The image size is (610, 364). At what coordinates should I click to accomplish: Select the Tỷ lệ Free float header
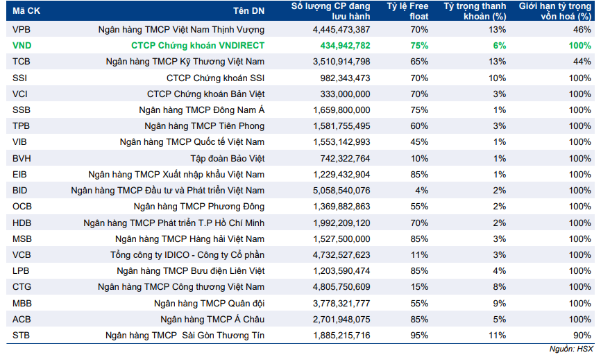pos(407,11)
